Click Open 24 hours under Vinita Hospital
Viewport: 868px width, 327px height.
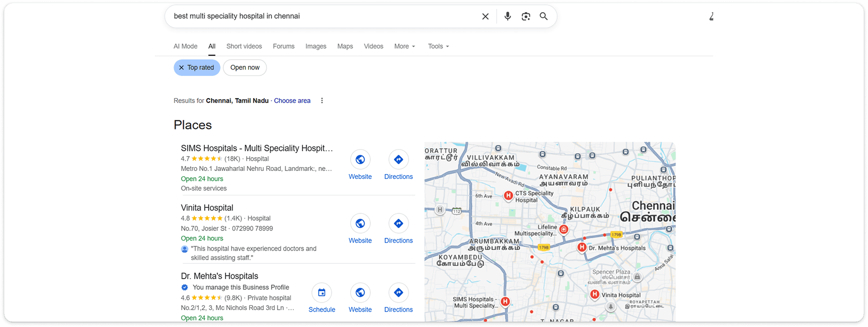tap(202, 238)
